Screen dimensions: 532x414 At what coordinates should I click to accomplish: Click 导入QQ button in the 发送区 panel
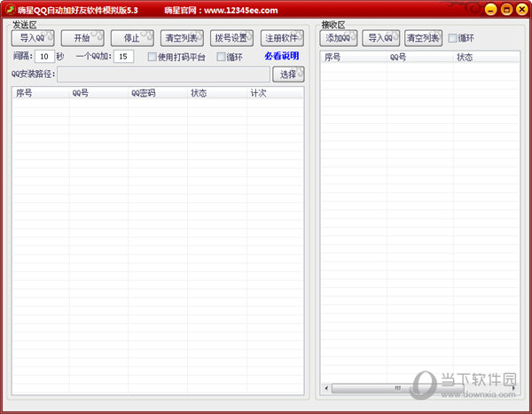coord(33,38)
